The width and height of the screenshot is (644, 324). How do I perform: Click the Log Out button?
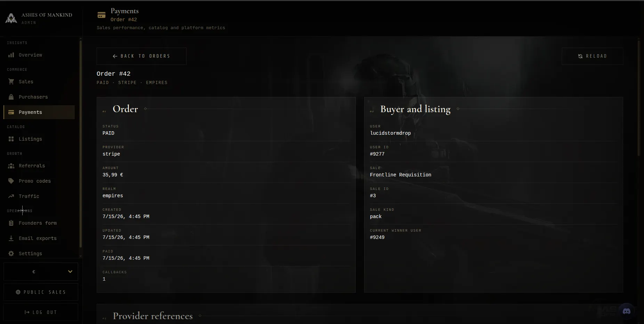point(41,312)
